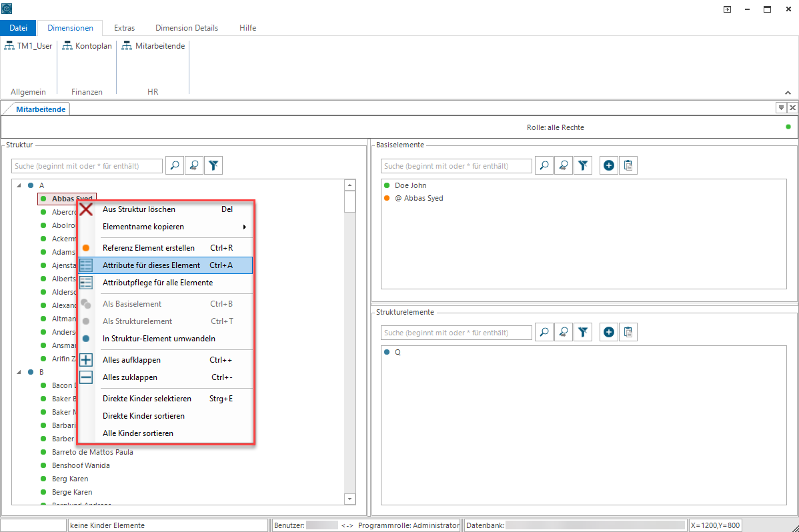Viewport: 799px width, 532px height.
Task: Open the Hilfe ribbon tab
Action: click(x=247, y=28)
